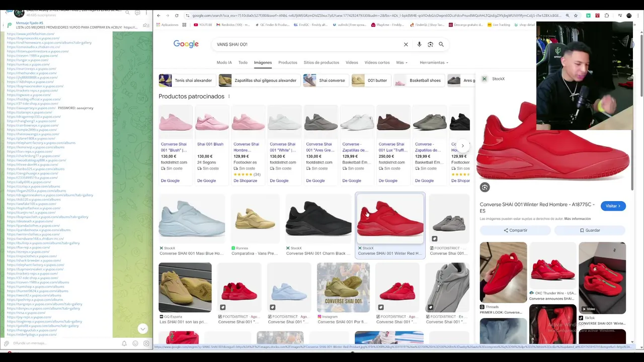Image resolution: width=644 pixels, height=362 pixels.
Task: Click the Google logo
Action: coord(186,44)
